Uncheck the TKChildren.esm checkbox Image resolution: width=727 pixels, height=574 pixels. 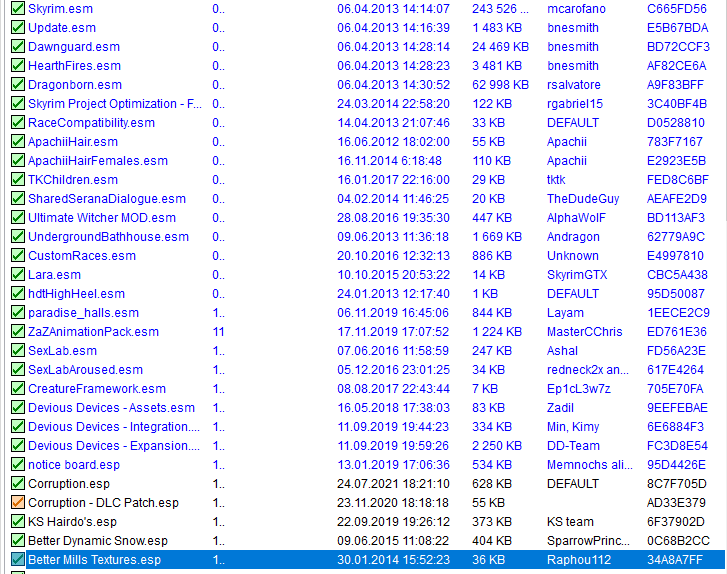18,180
